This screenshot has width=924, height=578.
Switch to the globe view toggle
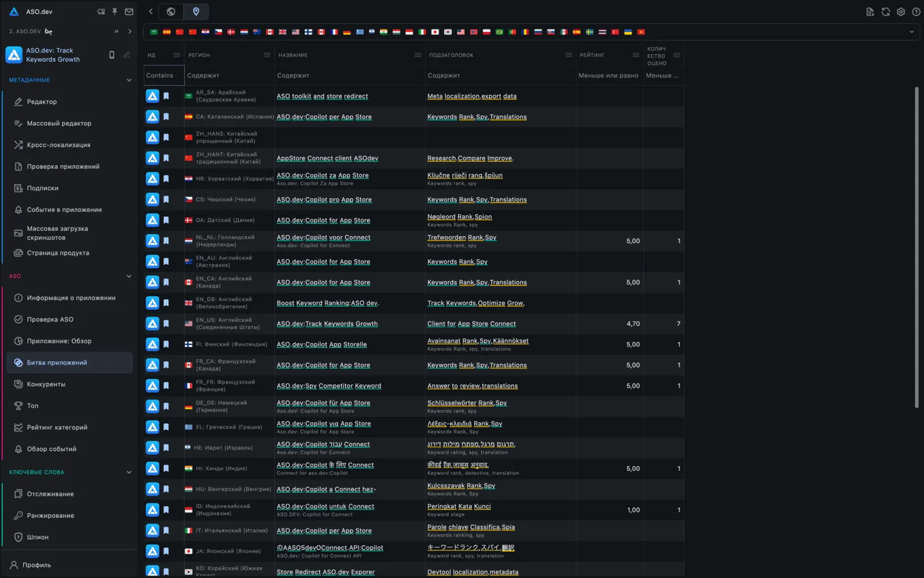click(x=171, y=12)
